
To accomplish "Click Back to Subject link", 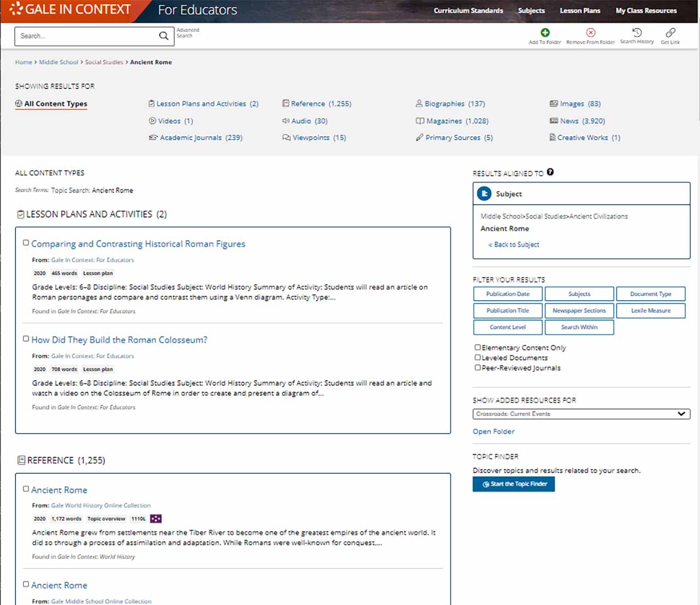I will (514, 245).
